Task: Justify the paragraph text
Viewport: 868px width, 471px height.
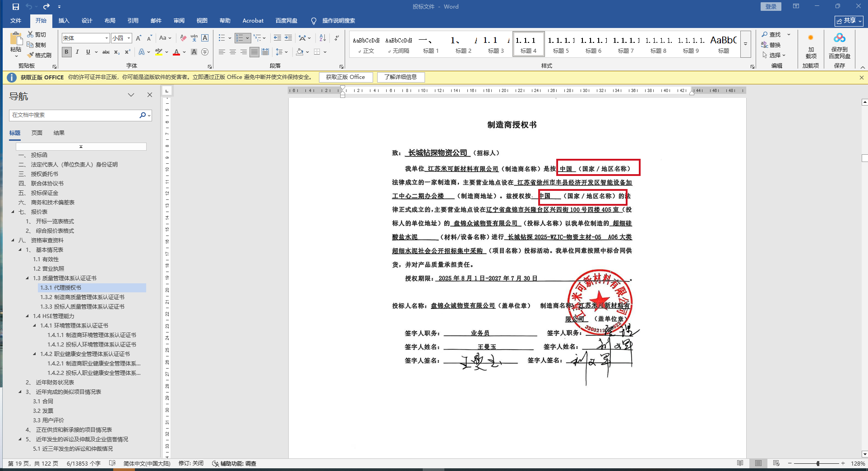Action: coord(254,52)
